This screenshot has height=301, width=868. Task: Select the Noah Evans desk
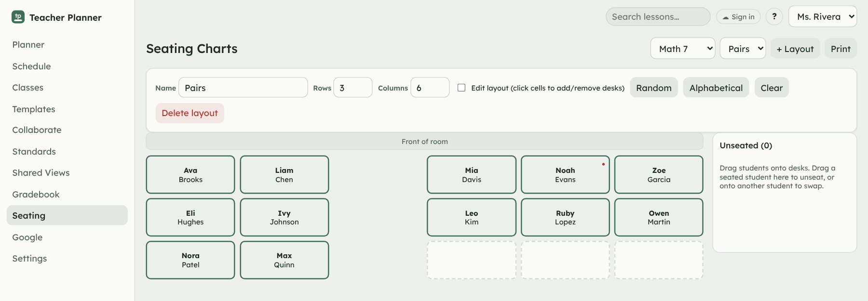565,175
